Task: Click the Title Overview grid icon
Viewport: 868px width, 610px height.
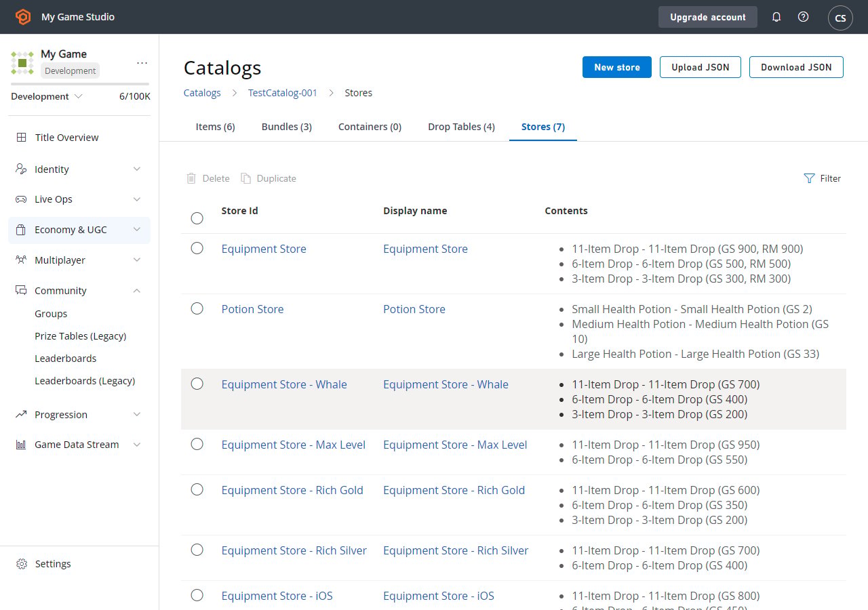Action: [x=21, y=138]
